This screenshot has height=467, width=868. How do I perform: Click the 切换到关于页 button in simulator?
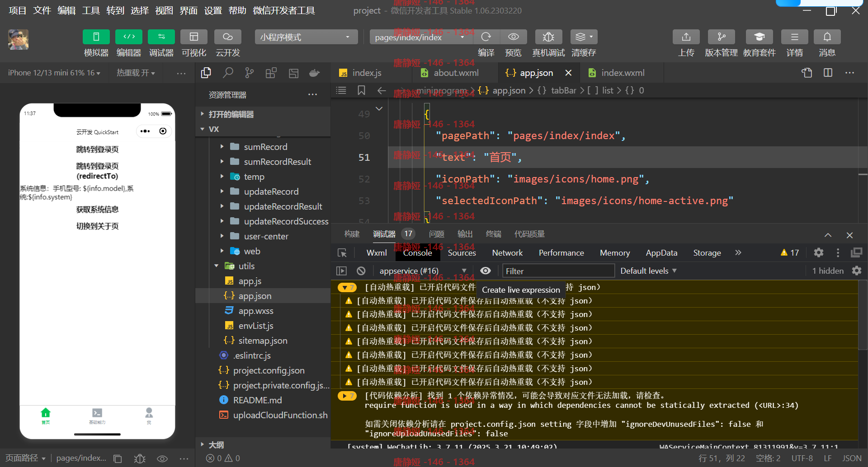click(97, 226)
